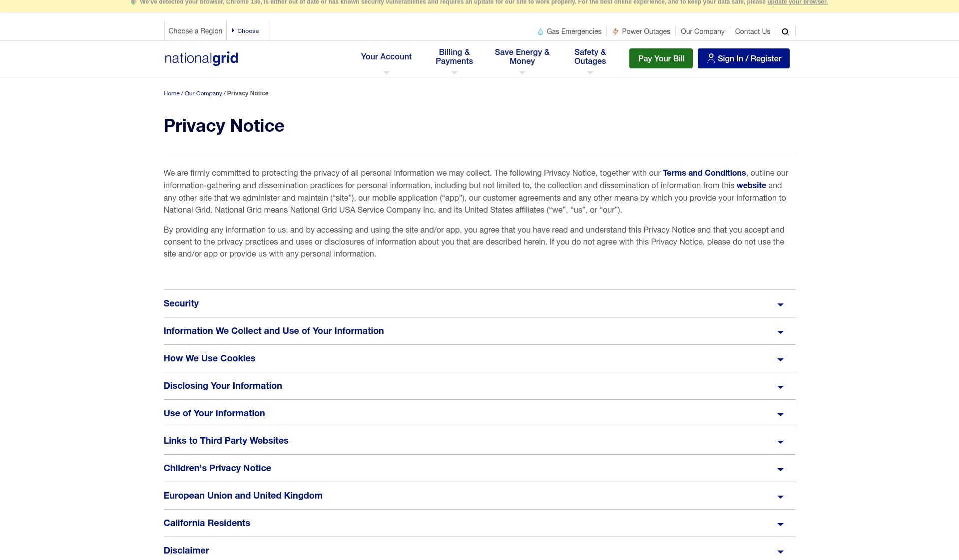
Task: Expand the California Residents section
Action: tap(479, 523)
